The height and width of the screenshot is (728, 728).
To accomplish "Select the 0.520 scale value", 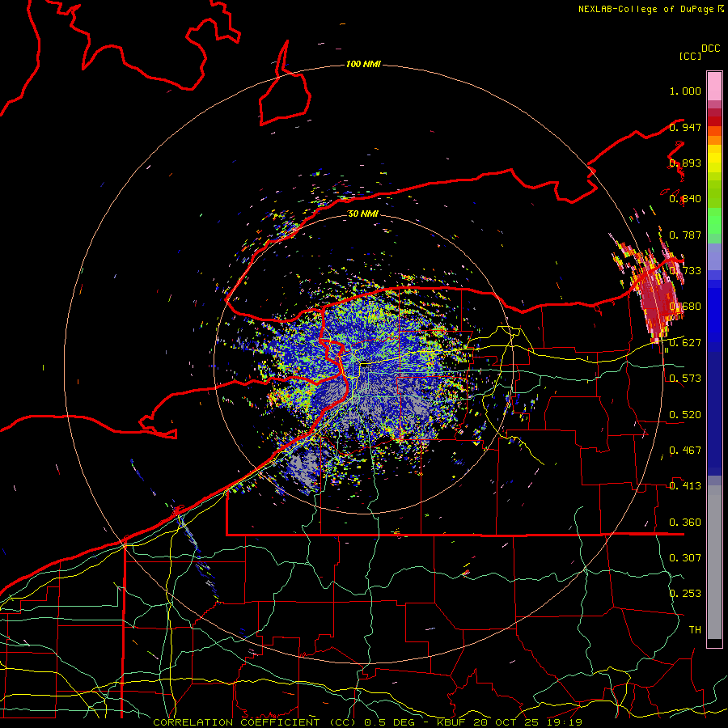I will (685, 415).
